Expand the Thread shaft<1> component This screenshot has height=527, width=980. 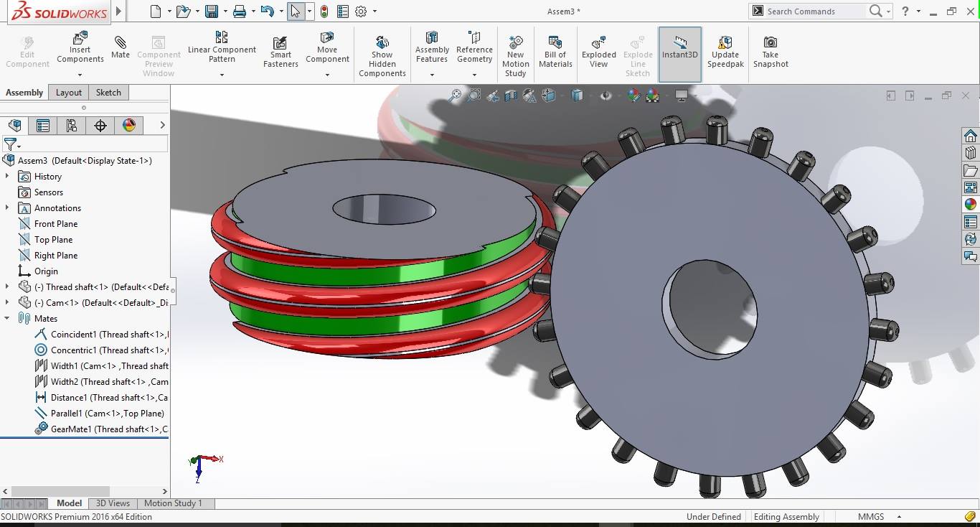coord(7,287)
